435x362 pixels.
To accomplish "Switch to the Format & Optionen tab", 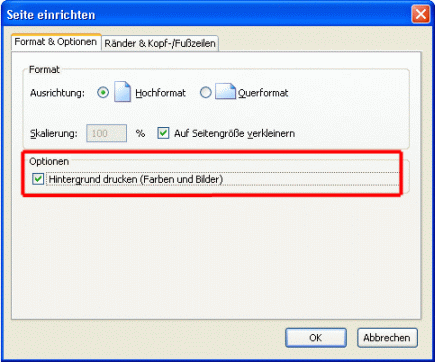I will tap(56, 42).
